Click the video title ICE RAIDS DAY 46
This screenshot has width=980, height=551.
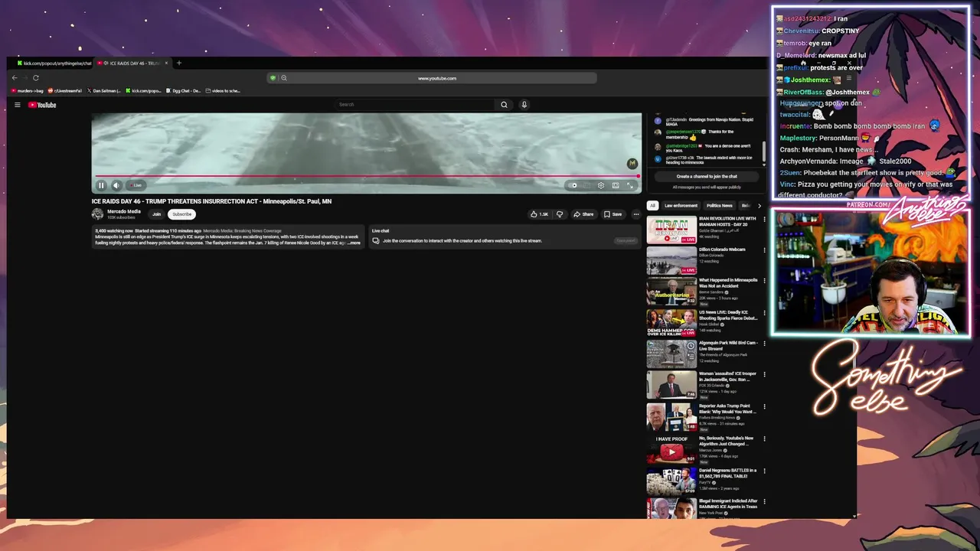pyautogui.click(x=211, y=201)
